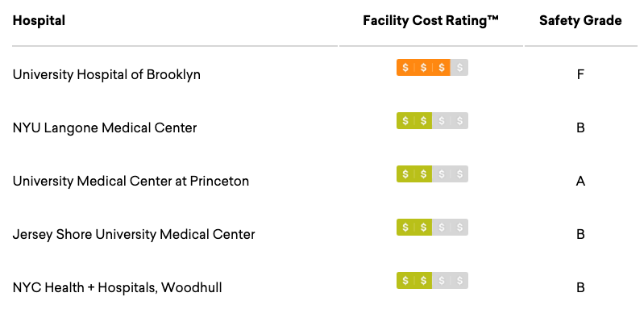This screenshot has width=644, height=322.
Task: Click the safety grade A for Princeton
Action: point(580,182)
